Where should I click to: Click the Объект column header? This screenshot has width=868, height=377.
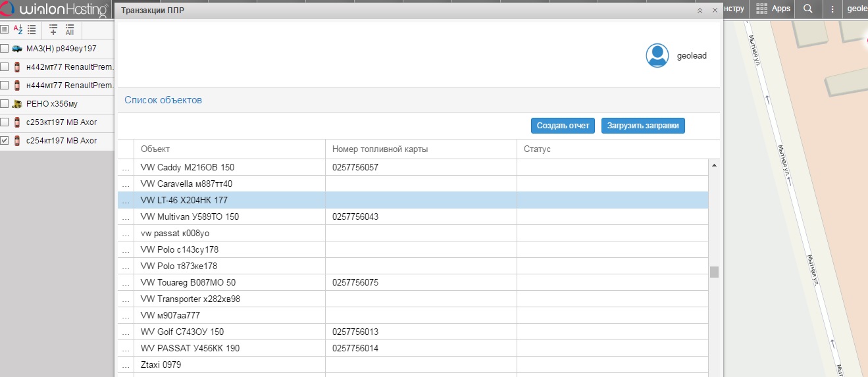click(x=155, y=149)
